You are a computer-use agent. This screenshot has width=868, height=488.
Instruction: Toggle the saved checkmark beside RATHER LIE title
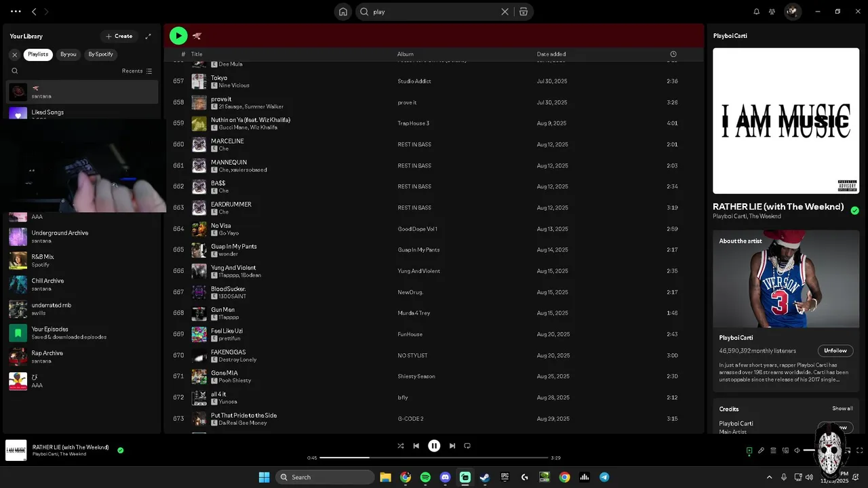click(x=854, y=211)
